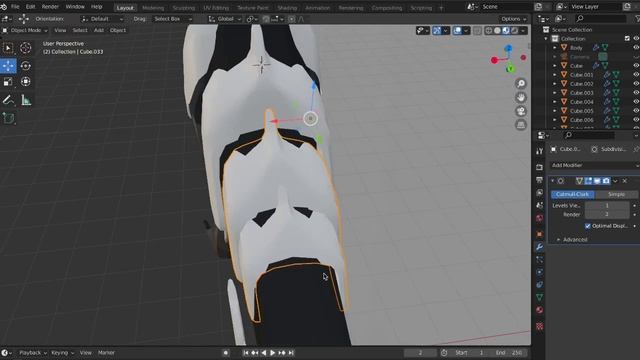
Task: Hide the Cube.001 object with eye icon
Action: pos(636,75)
